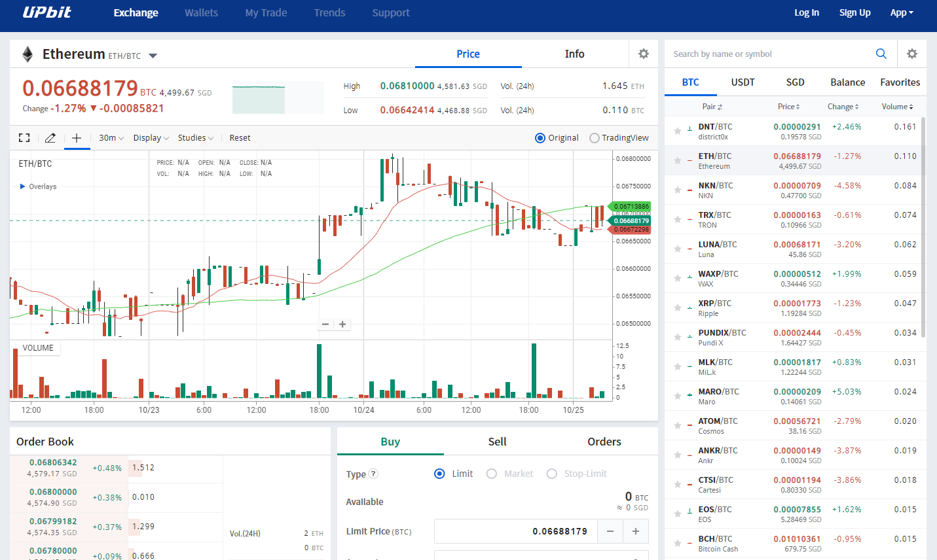The width and height of the screenshot is (937, 560).
Task: Click the search magnifier icon
Action: [x=881, y=54]
